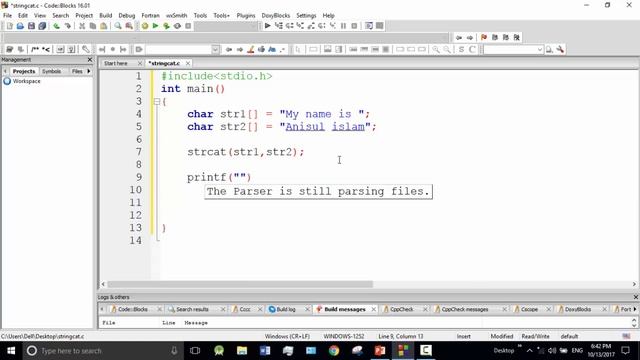Close the stringcat.c tab

coord(188,63)
